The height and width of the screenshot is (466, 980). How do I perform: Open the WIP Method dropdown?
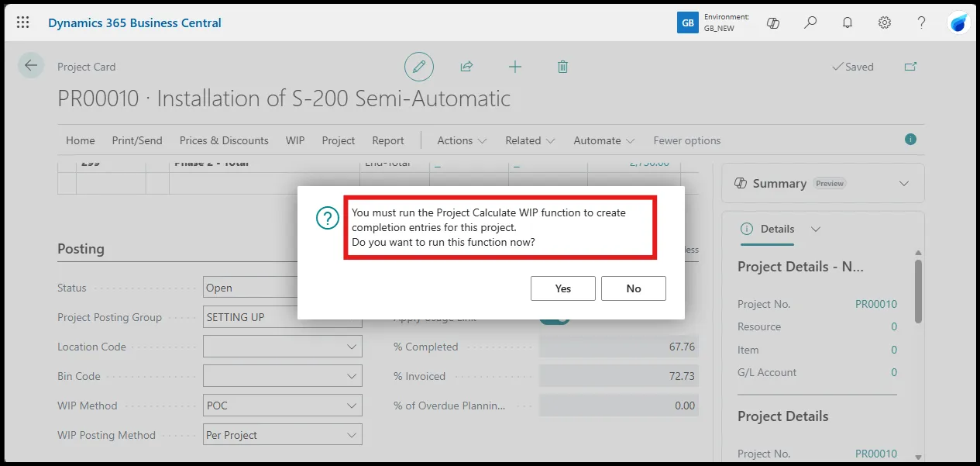tap(352, 406)
